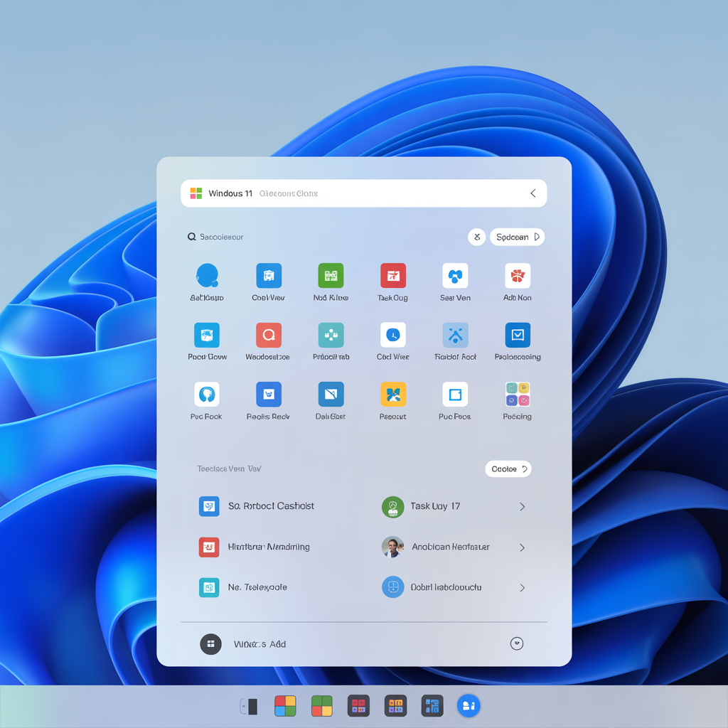Open the headphones Puc Rock app
Viewport: 728px width, 728px height.
(206, 395)
